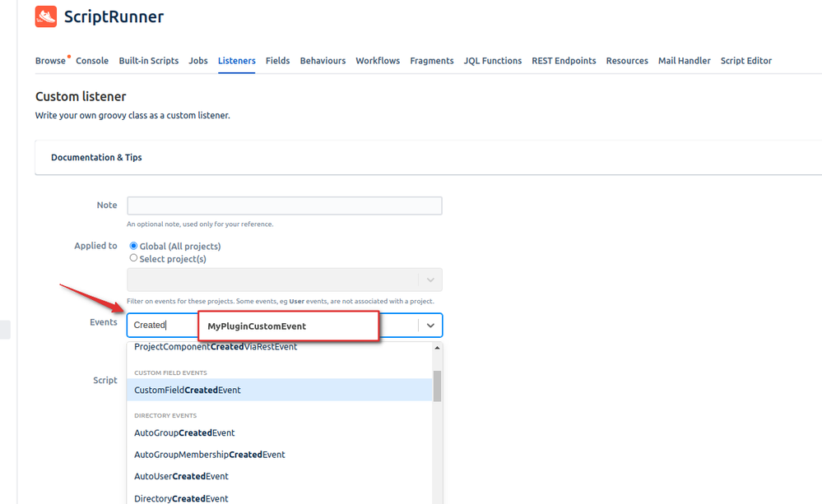Open the Resources tab

click(627, 61)
